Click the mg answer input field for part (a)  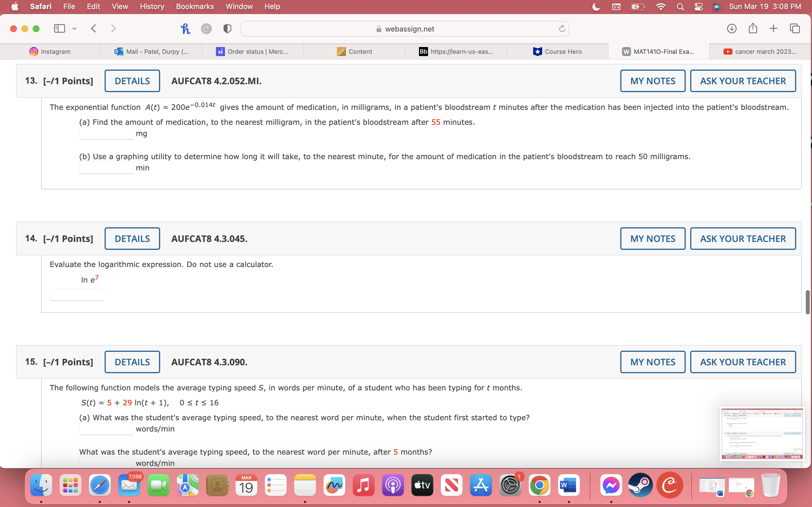(106, 133)
